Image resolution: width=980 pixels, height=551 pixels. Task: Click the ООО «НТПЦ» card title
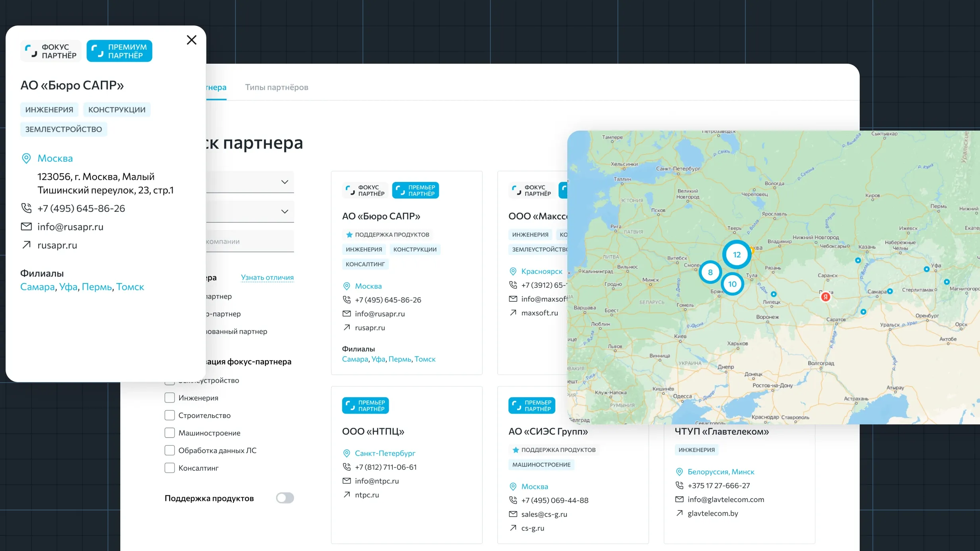(x=373, y=432)
